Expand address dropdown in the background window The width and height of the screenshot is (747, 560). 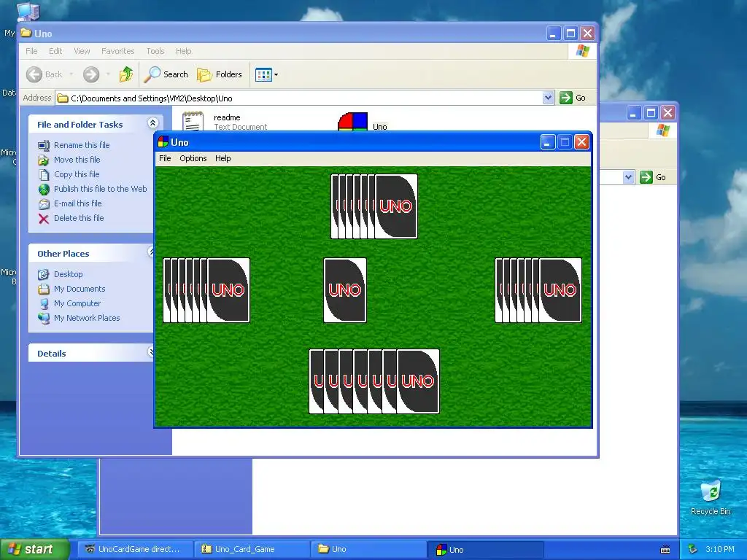pyautogui.click(x=628, y=177)
